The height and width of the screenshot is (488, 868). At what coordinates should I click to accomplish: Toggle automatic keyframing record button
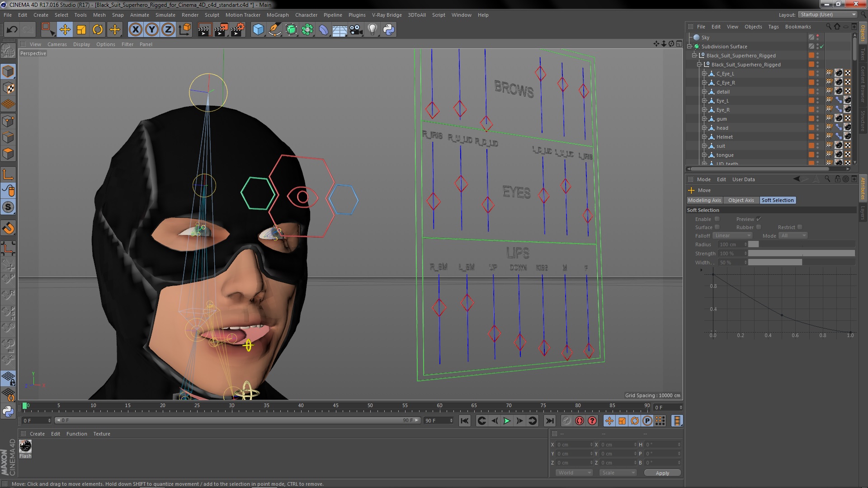coord(579,421)
